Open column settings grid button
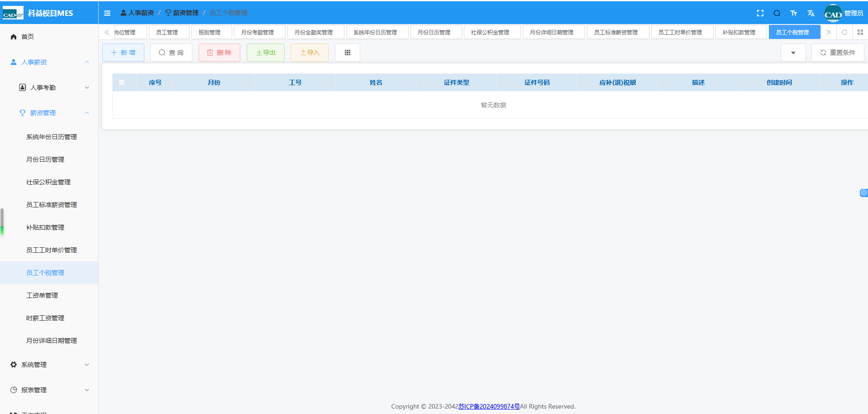Viewport: 868px width, 414px height. pos(348,53)
